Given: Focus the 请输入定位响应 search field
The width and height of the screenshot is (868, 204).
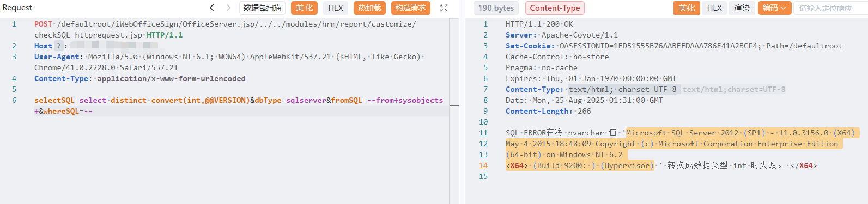Looking at the screenshot, I should pyautogui.click(x=830, y=8).
